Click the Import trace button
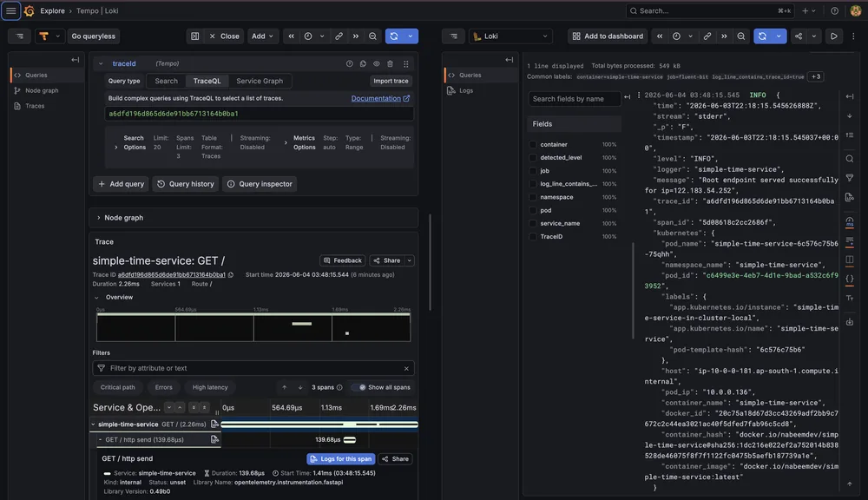 coord(391,81)
